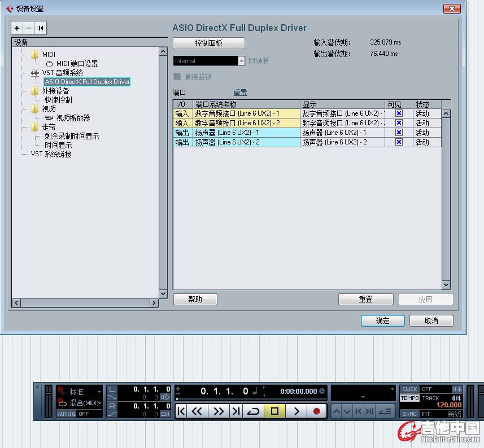
Task: Click the remove device minus icon
Action: point(29,28)
